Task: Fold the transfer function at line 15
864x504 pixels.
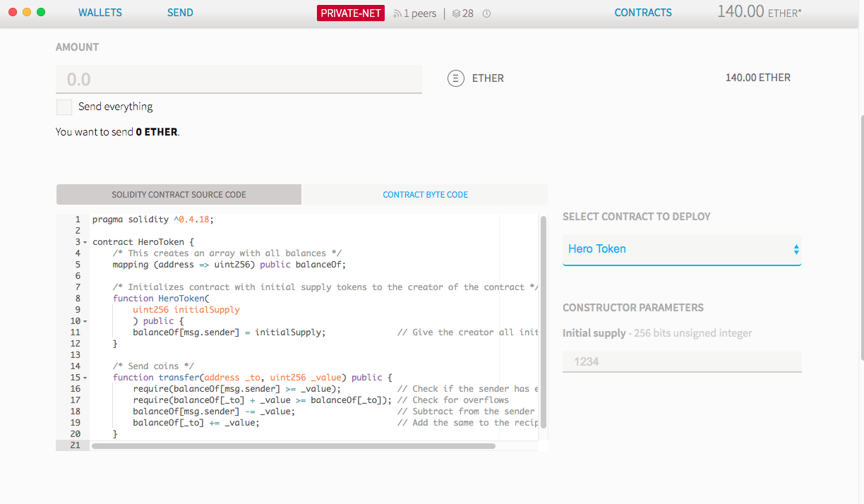Action: click(85, 378)
